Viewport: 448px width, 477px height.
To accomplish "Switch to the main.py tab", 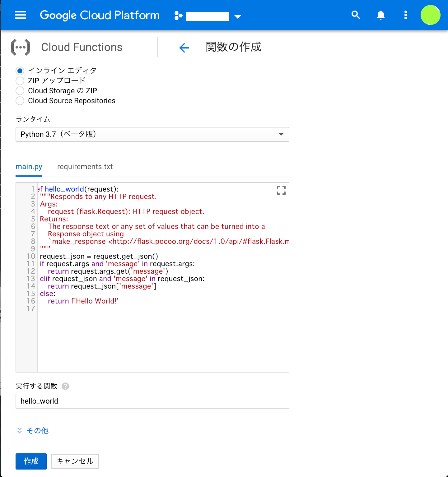I will 29,167.
